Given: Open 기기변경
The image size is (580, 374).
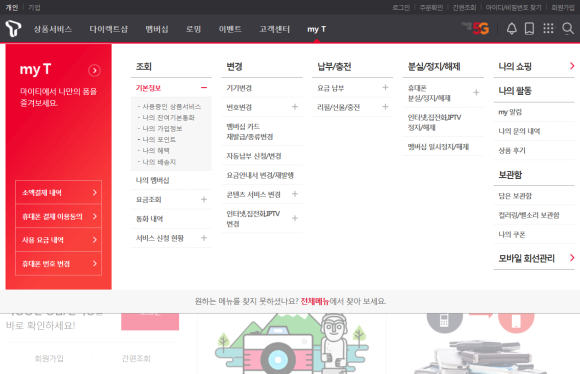Looking at the screenshot, I should click(x=239, y=88).
